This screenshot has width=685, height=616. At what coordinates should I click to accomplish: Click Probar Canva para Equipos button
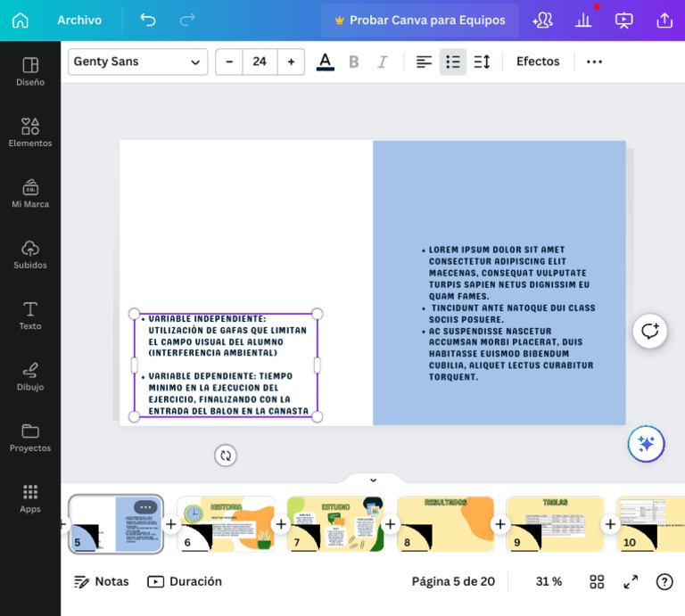tap(419, 20)
